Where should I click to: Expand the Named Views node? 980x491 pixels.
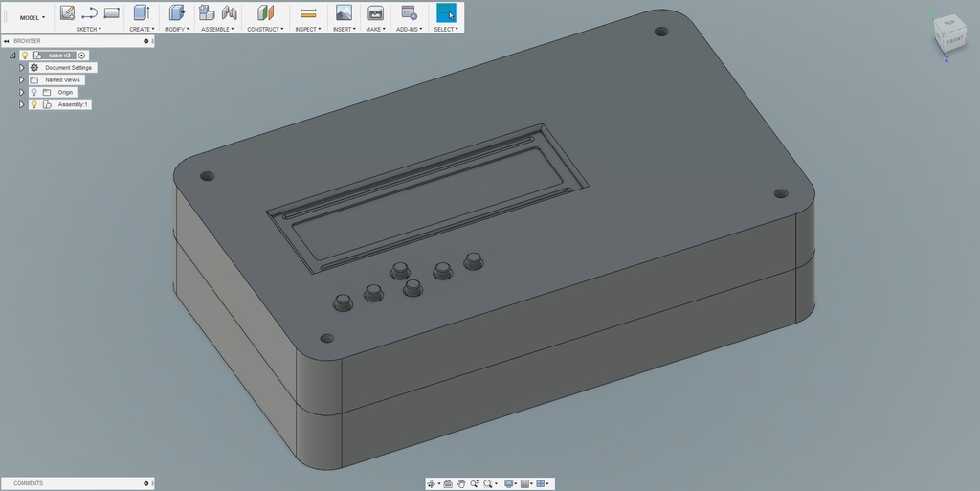click(x=22, y=80)
